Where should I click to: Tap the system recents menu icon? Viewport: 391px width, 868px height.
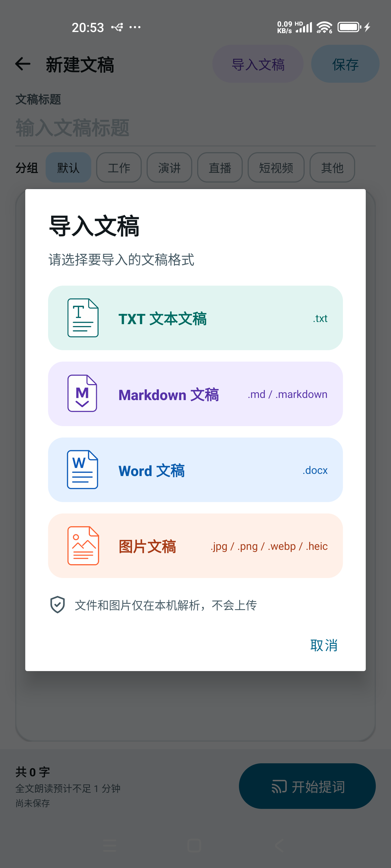pyautogui.click(x=110, y=846)
